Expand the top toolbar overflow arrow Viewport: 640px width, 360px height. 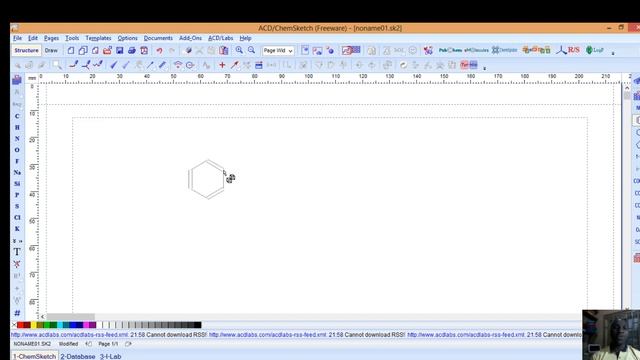pos(613,53)
